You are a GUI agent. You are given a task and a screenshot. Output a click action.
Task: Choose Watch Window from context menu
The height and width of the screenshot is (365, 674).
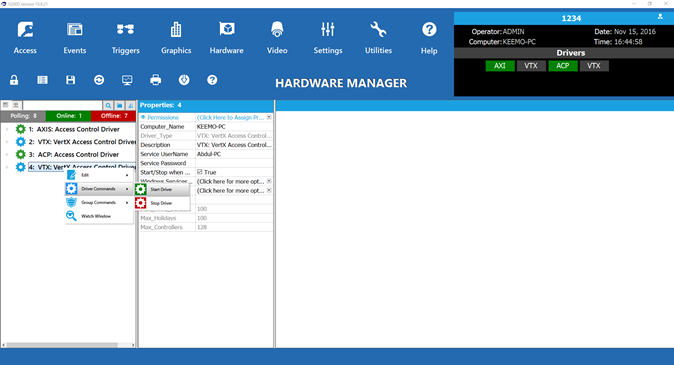(x=99, y=216)
